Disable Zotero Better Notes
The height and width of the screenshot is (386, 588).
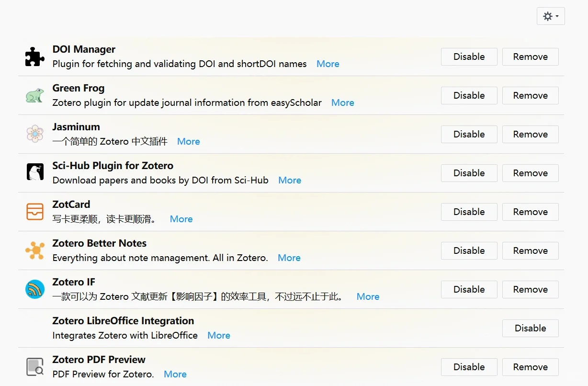469,250
